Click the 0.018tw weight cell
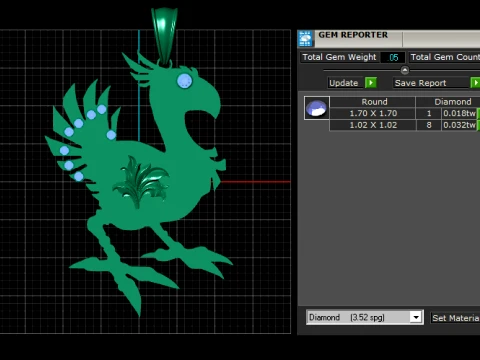 459,113
